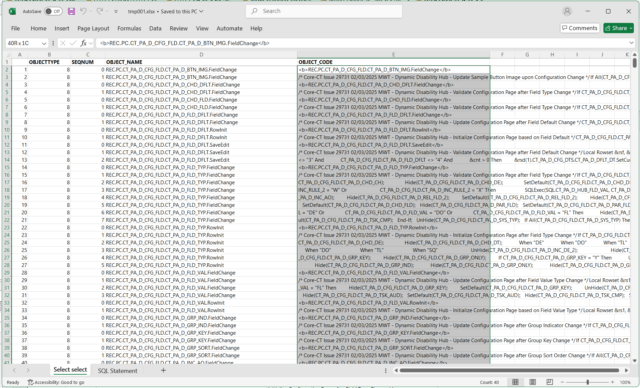Click the Insert Function fx icon
This screenshot has height=388, width=640.
(83, 43)
